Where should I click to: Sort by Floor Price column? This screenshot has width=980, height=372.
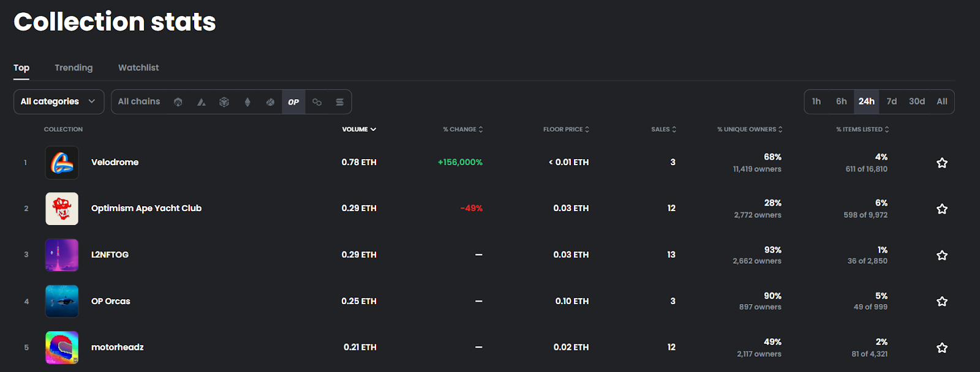tap(566, 129)
